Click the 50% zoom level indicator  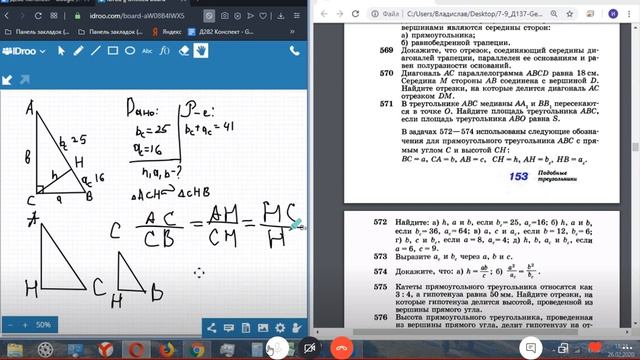tap(43, 325)
